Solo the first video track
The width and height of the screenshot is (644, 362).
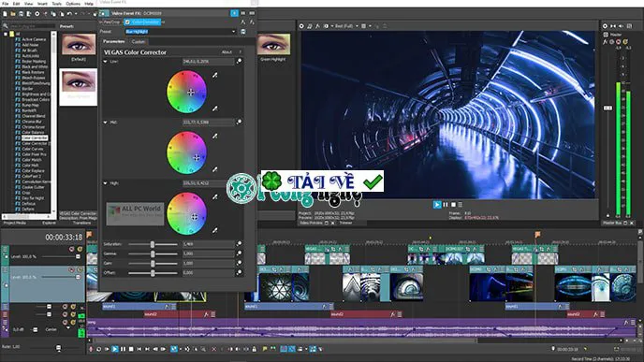point(80,249)
